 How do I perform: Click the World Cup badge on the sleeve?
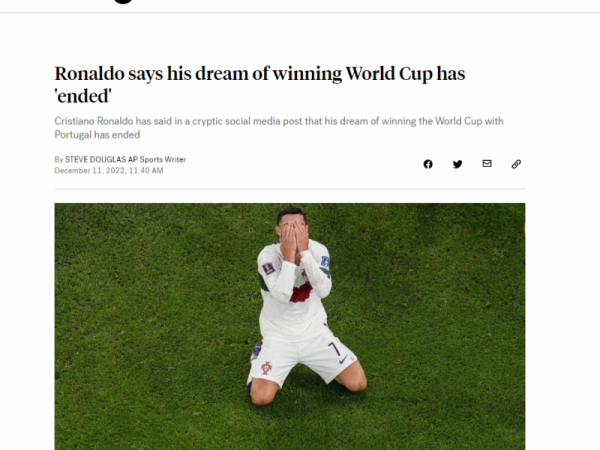click(x=269, y=268)
